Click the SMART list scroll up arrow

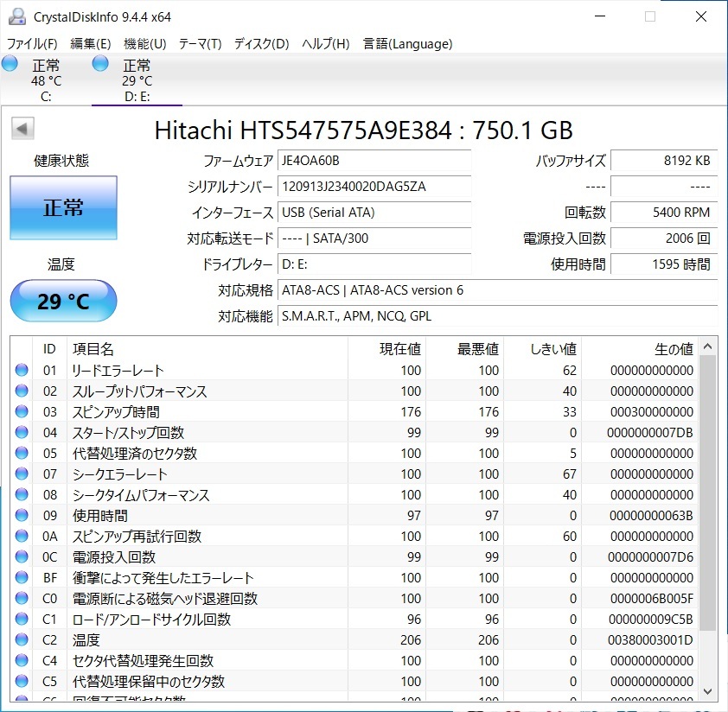(x=707, y=346)
